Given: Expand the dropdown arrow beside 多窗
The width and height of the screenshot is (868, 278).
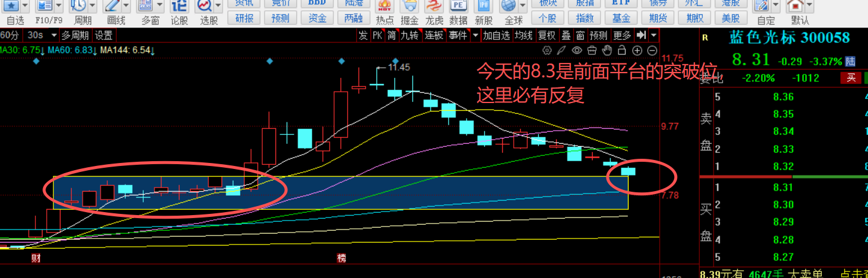Looking at the screenshot, I should [159, 5].
